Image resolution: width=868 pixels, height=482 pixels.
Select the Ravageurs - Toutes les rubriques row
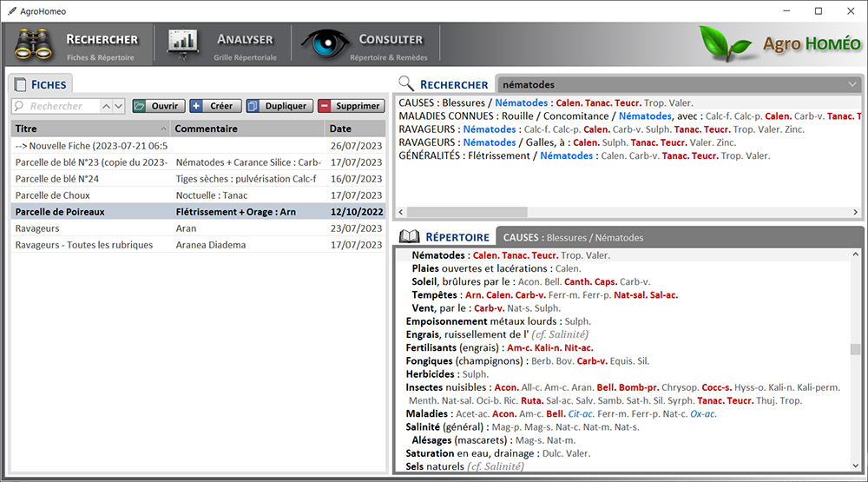198,245
